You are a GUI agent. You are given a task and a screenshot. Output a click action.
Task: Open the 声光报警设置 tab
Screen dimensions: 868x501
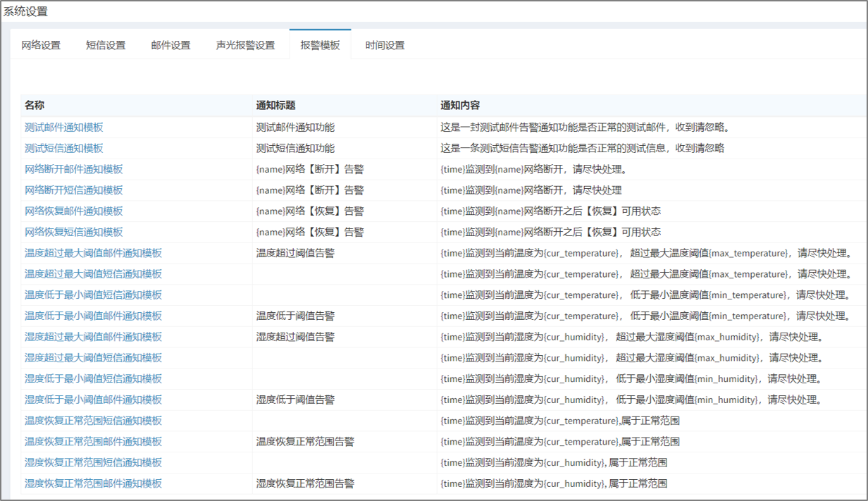click(244, 44)
